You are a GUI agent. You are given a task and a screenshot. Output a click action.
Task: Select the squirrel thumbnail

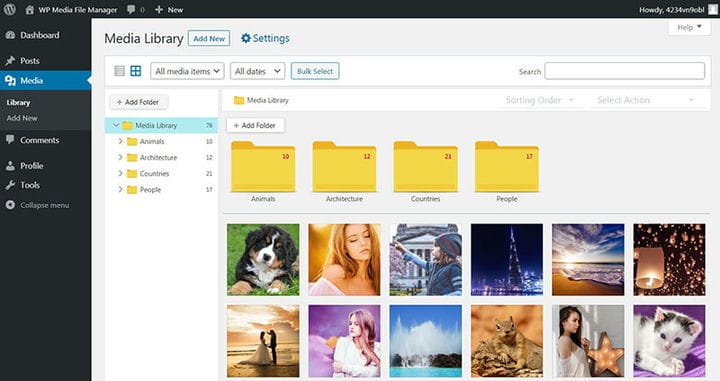pyautogui.click(x=507, y=341)
